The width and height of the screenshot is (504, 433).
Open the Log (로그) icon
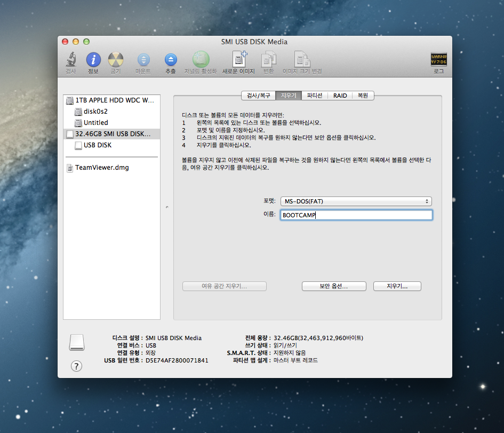tap(439, 59)
